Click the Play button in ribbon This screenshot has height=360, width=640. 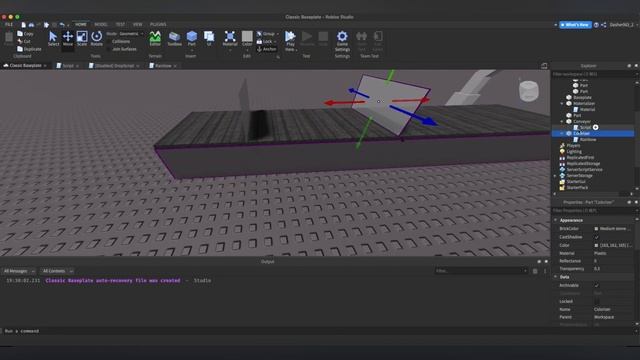point(290,39)
